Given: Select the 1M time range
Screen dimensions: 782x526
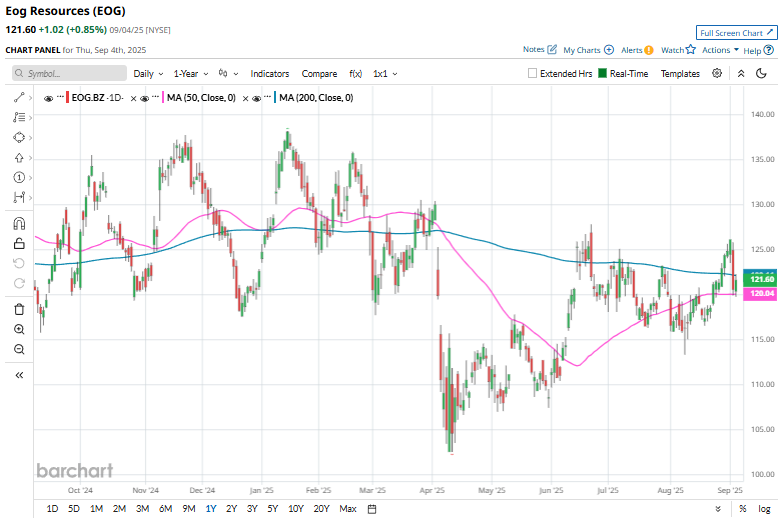Looking at the screenshot, I should coord(96,509).
